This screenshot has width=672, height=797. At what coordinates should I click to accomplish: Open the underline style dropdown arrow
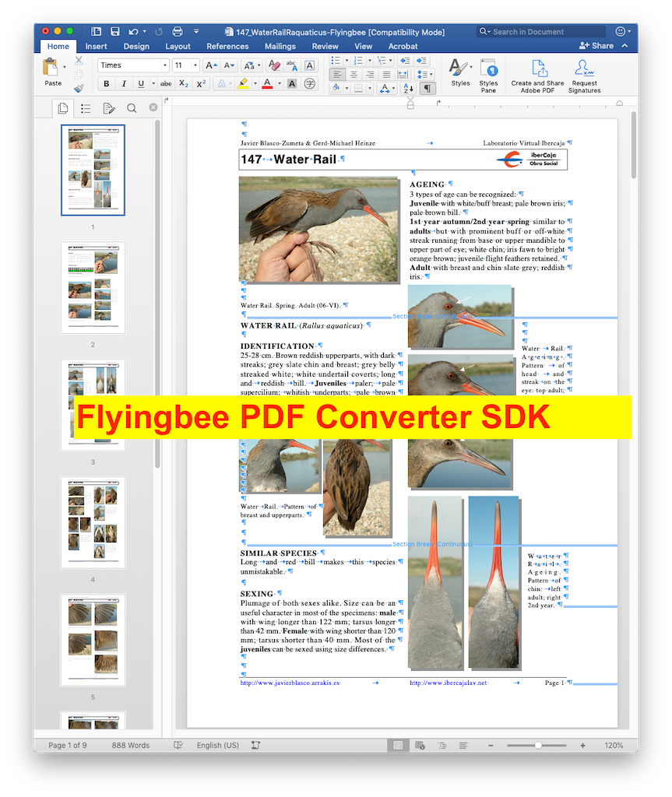click(153, 84)
